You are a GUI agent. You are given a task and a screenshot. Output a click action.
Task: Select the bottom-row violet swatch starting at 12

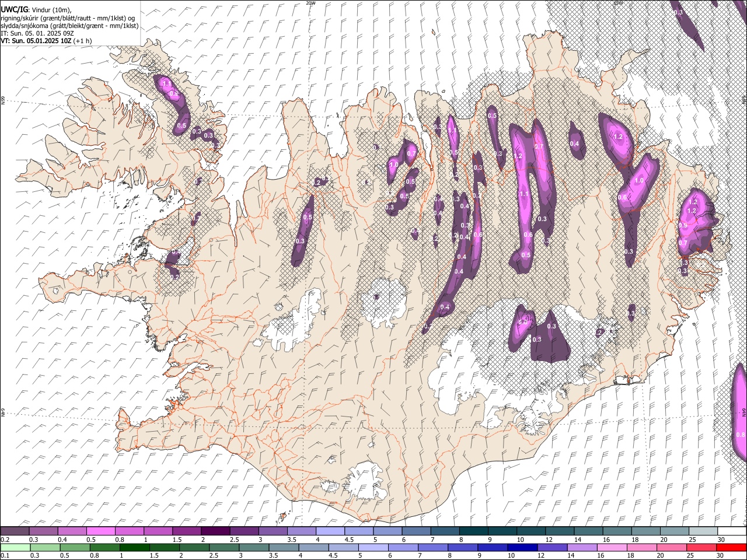(552, 547)
